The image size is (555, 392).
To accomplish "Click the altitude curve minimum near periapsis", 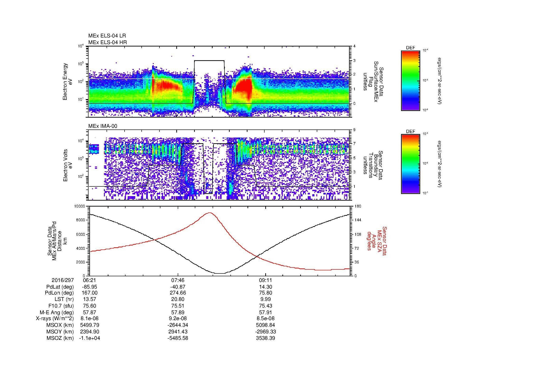I will tap(220, 273).
